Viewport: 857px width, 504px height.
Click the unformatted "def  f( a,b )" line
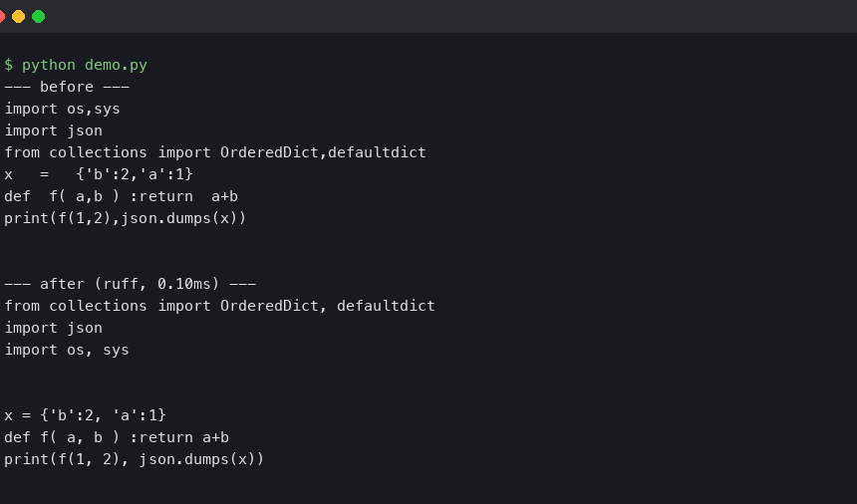pos(121,196)
